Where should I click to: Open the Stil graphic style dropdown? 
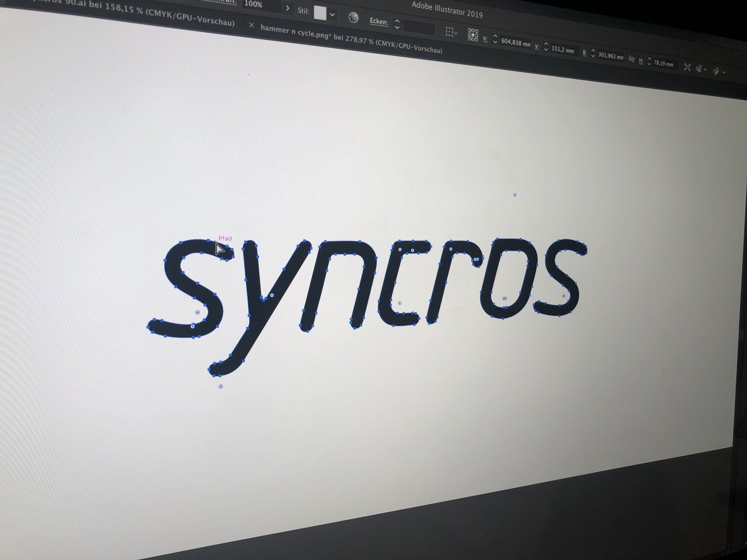click(x=332, y=15)
